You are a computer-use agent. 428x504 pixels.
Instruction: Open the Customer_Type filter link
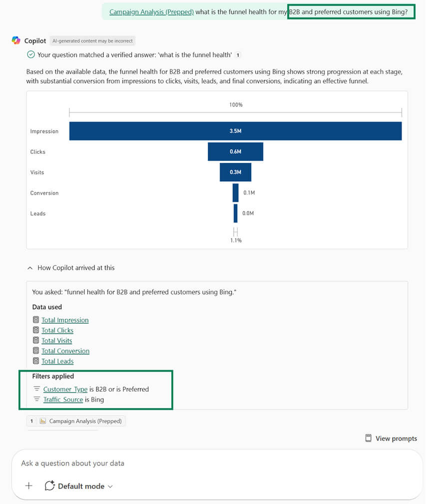(x=65, y=389)
